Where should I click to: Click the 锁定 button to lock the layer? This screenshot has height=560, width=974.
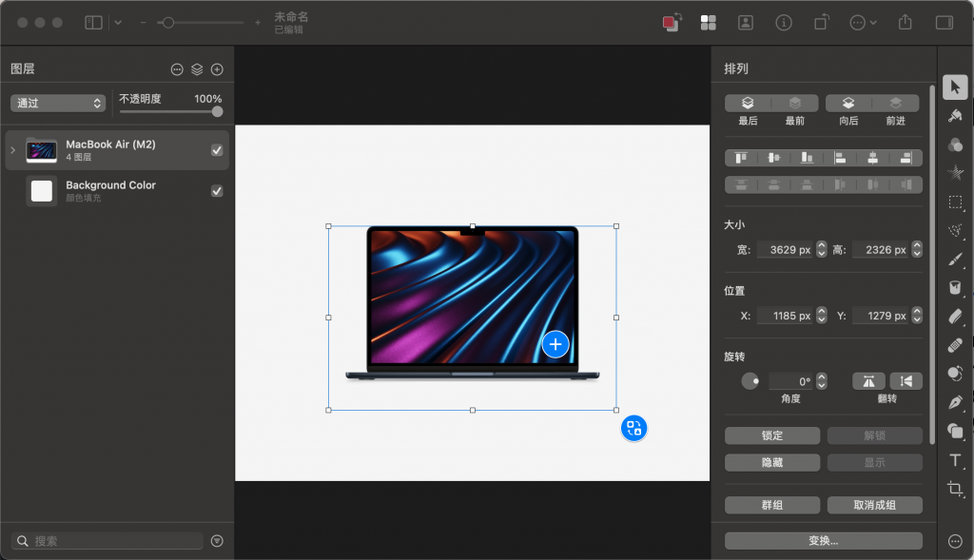tap(771, 434)
